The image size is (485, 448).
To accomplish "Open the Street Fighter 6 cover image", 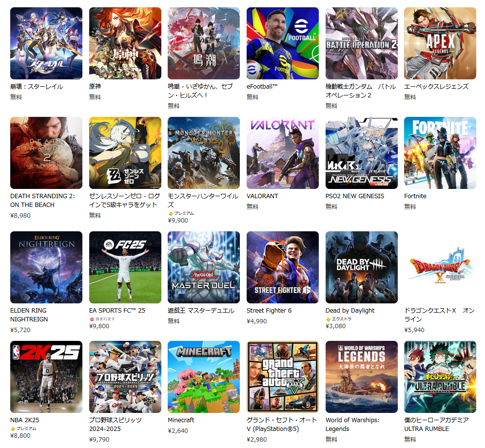I will 283,267.
